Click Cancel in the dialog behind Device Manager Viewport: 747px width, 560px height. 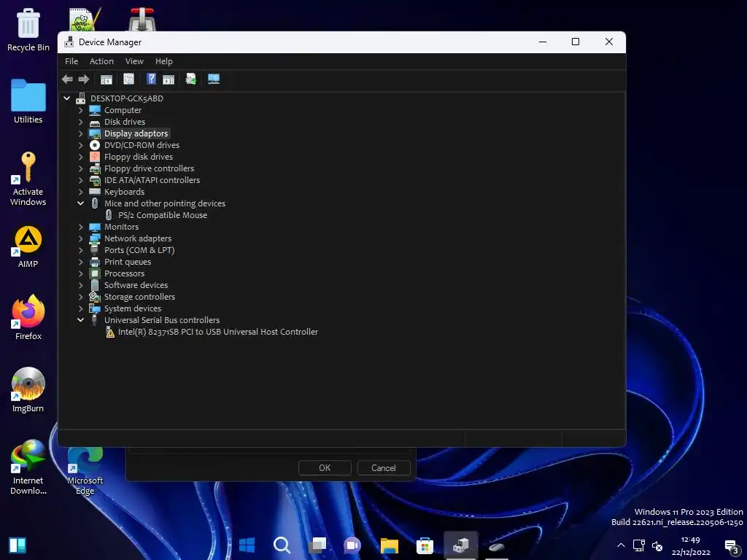click(x=384, y=468)
